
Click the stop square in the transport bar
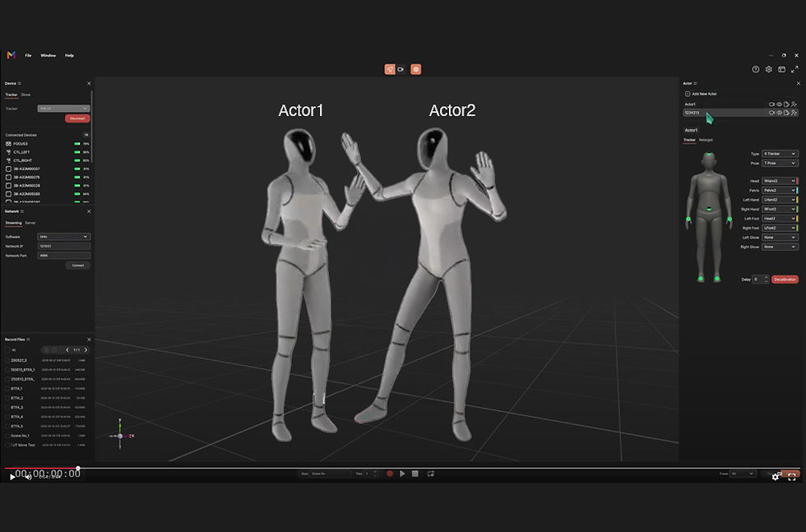415,474
